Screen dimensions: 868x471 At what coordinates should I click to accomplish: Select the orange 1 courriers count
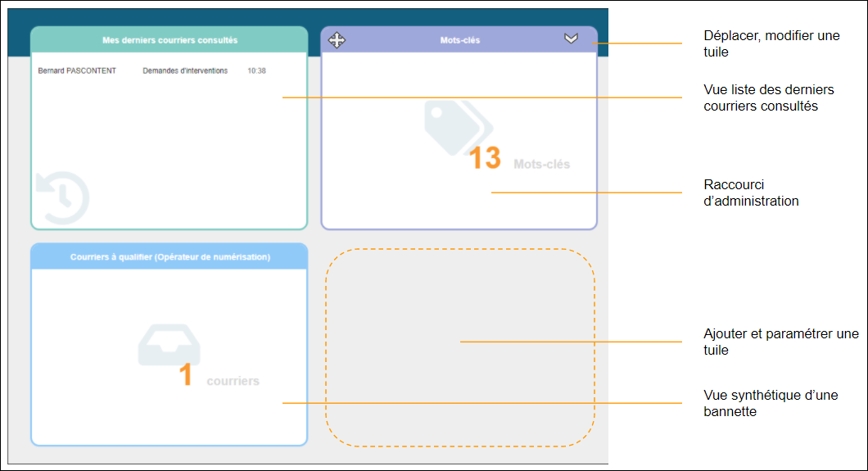(x=186, y=375)
